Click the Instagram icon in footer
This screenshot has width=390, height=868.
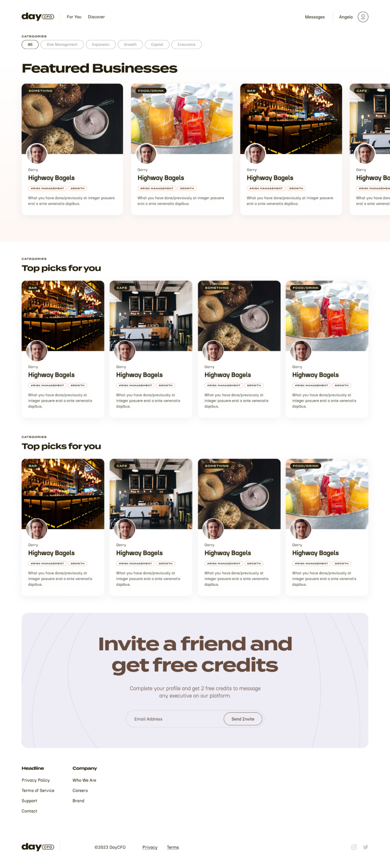click(x=354, y=847)
